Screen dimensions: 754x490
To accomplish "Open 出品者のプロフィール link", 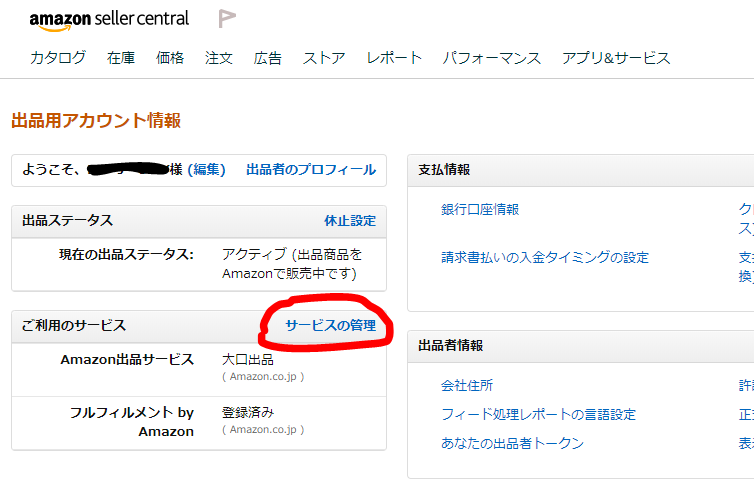I will point(311,169).
